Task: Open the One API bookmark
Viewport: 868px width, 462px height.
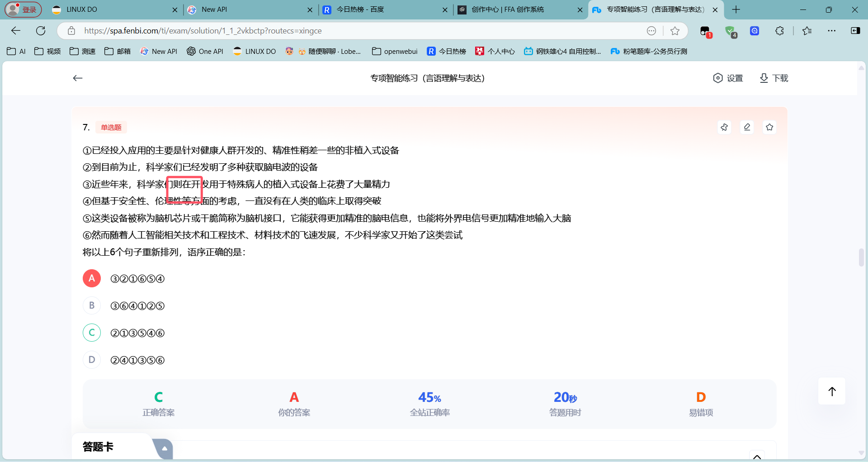Action: coord(205,51)
